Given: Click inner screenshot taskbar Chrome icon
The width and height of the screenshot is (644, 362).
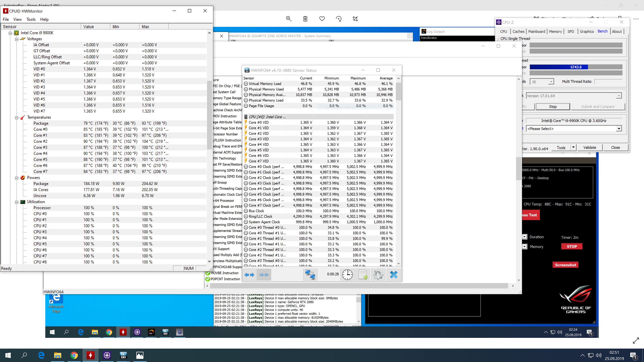Looking at the screenshot, I should 109,332.
